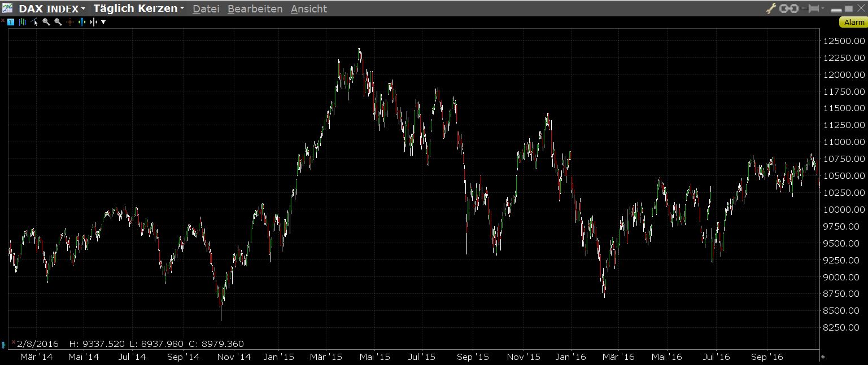The image size is (868, 365).
Task: Close the data readout with small red x
Action: [x=14, y=342]
